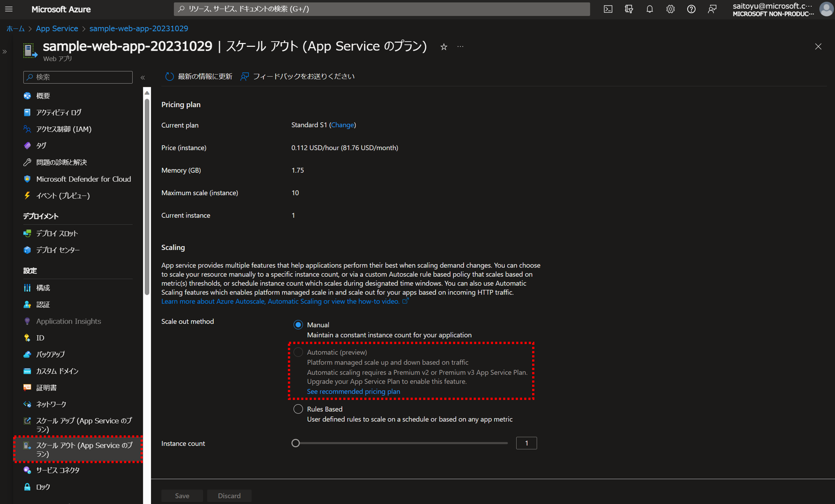Launch Cloud Shell from top bar
The image size is (835, 504).
(x=608, y=9)
